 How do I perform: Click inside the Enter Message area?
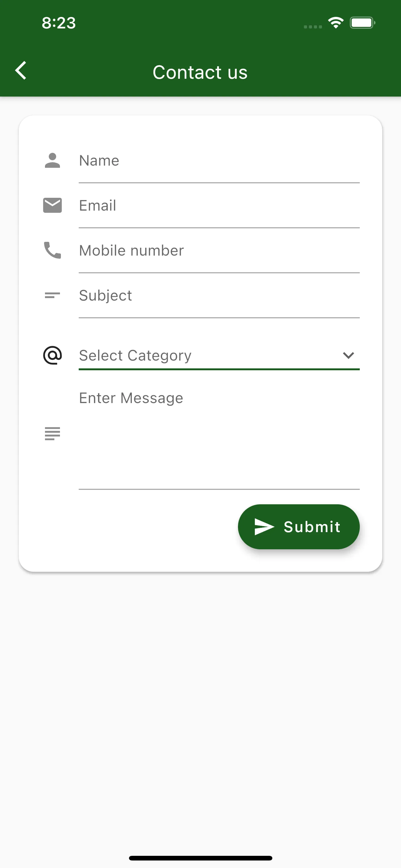219,434
